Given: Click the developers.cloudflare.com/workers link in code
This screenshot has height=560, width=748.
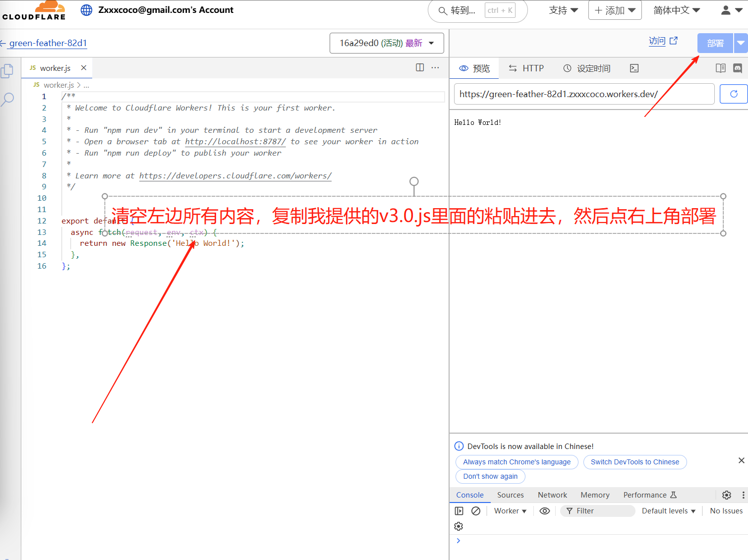Looking at the screenshot, I should [x=235, y=176].
